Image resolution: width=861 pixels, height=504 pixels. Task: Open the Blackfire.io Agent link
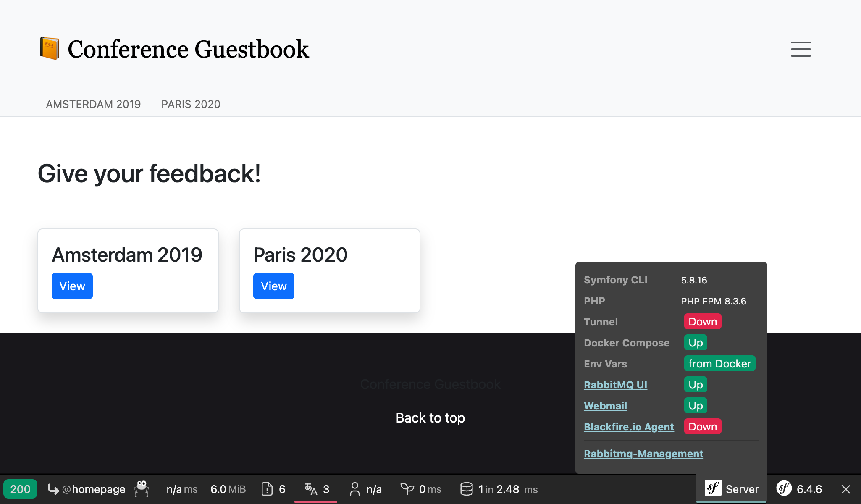click(x=629, y=427)
